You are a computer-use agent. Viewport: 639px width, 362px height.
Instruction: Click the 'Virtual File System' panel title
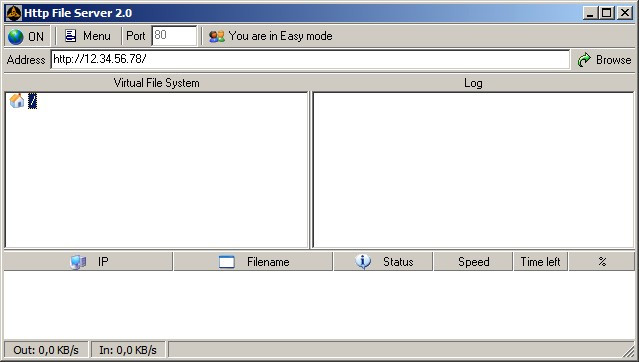pyautogui.click(x=156, y=83)
